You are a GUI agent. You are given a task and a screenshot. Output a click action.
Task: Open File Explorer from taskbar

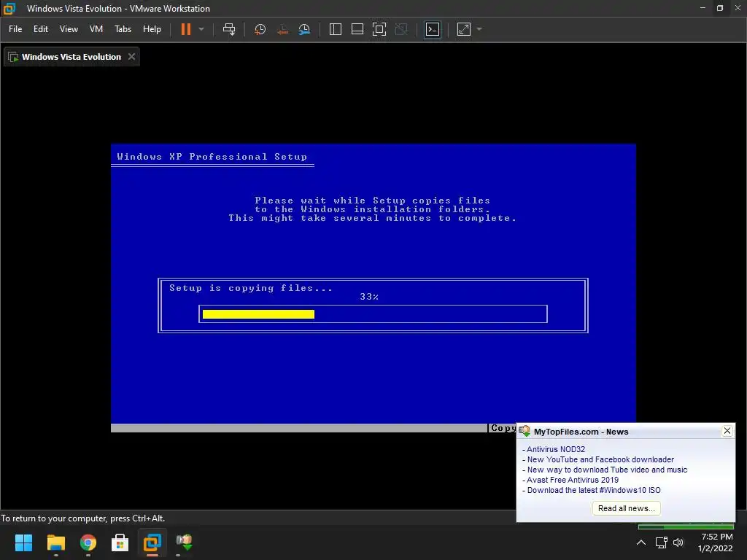click(x=55, y=542)
